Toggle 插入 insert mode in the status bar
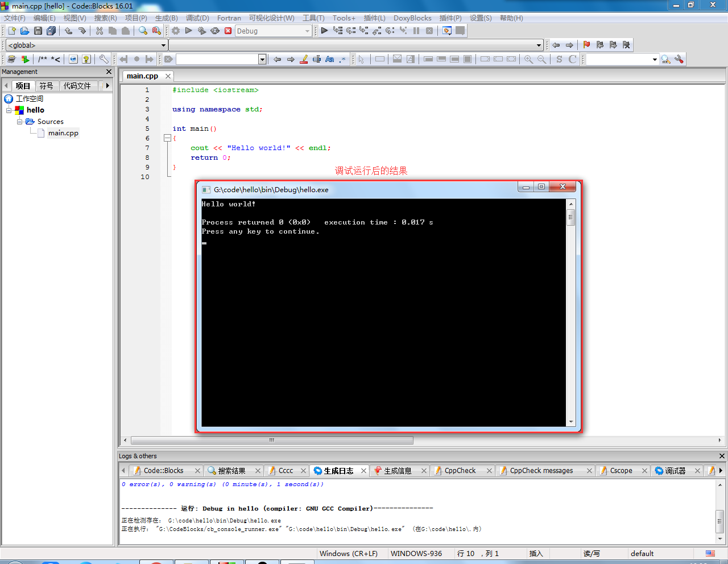 point(535,553)
